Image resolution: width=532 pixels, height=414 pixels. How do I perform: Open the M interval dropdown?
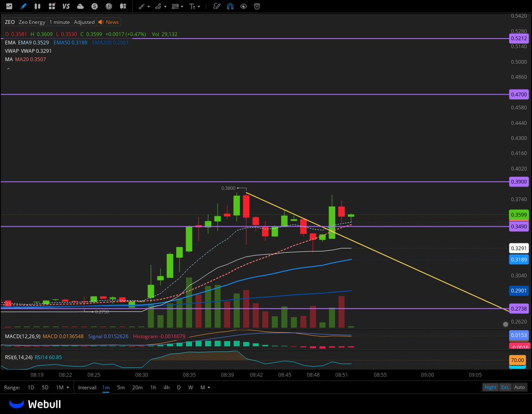(205, 387)
